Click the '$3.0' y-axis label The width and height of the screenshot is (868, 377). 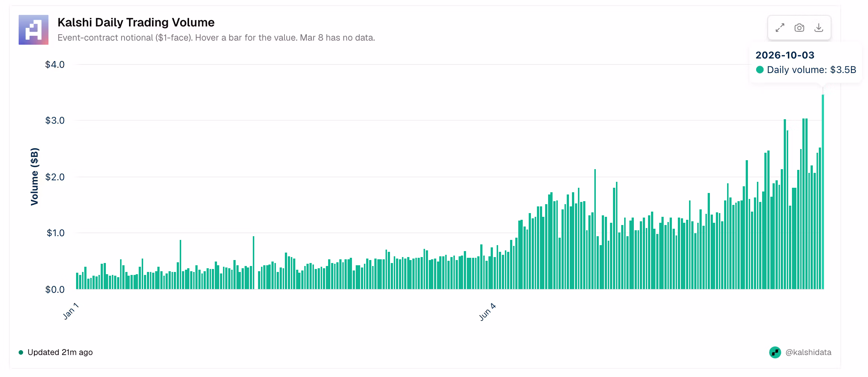55,120
